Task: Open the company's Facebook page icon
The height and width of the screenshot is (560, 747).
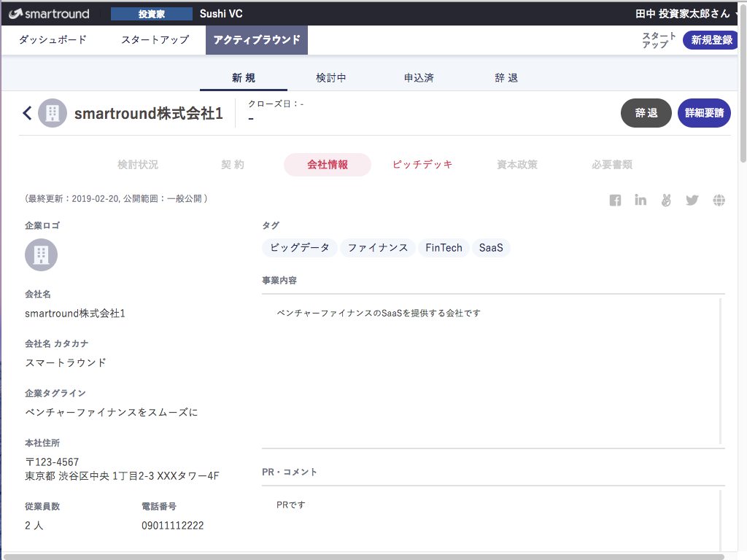Action: (615, 201)
